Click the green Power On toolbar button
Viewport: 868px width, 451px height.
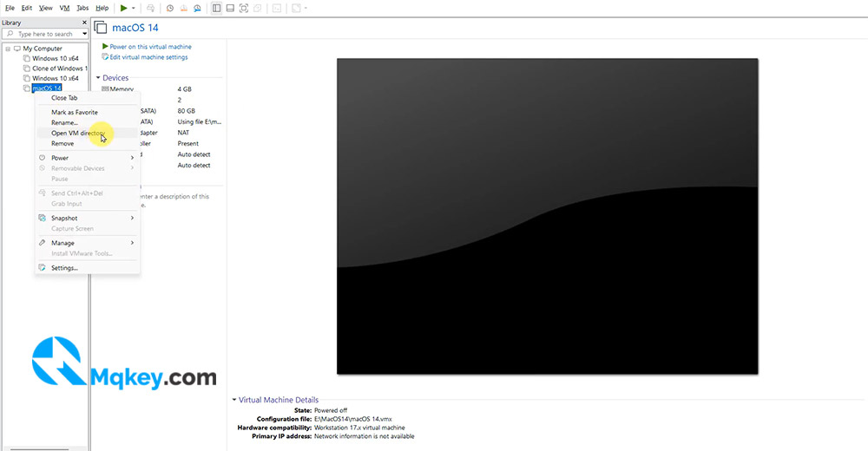(x=124, y=8)
